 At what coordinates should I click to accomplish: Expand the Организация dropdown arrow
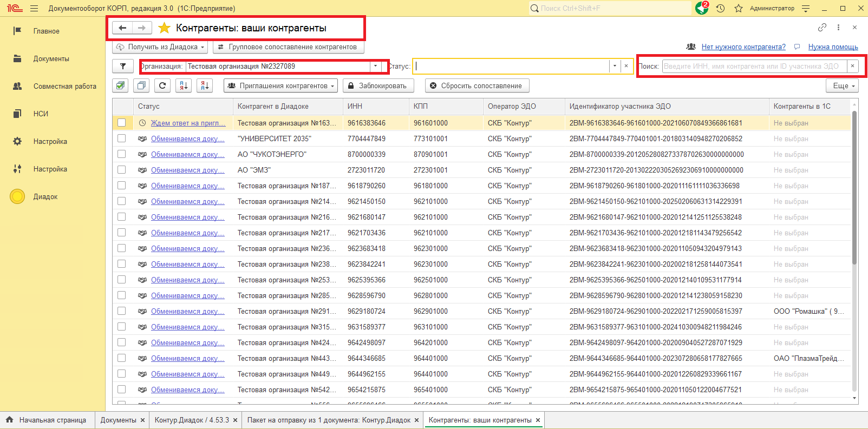pos(375,66)
